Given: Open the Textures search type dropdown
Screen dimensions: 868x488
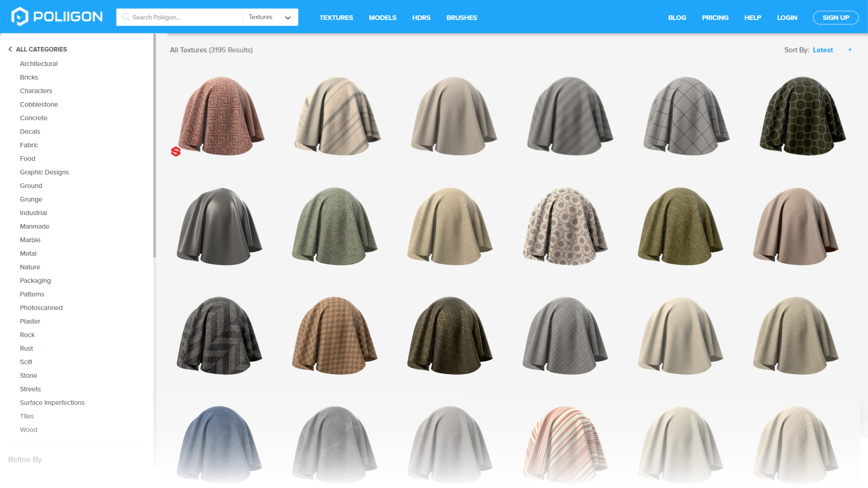Looking at the screenshot, I should (270, 17).
